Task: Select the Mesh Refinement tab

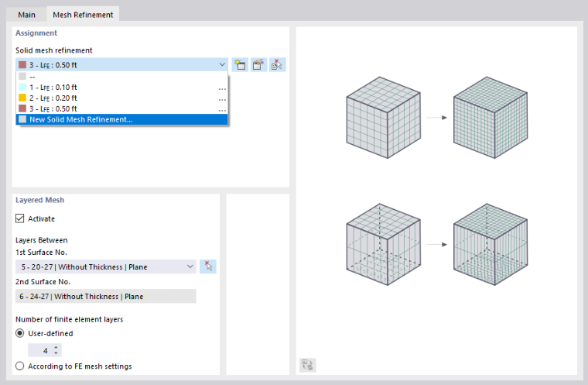Action: tap(83, 15)
